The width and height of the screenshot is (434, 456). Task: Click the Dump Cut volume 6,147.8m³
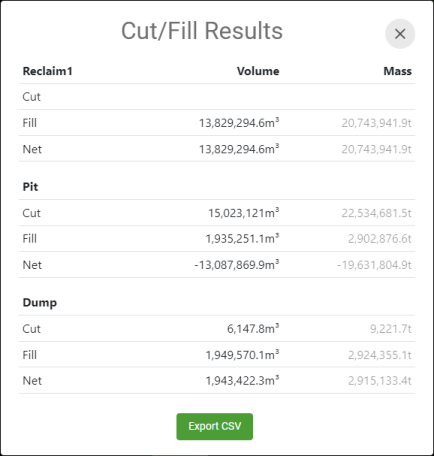tap(253, 329)
